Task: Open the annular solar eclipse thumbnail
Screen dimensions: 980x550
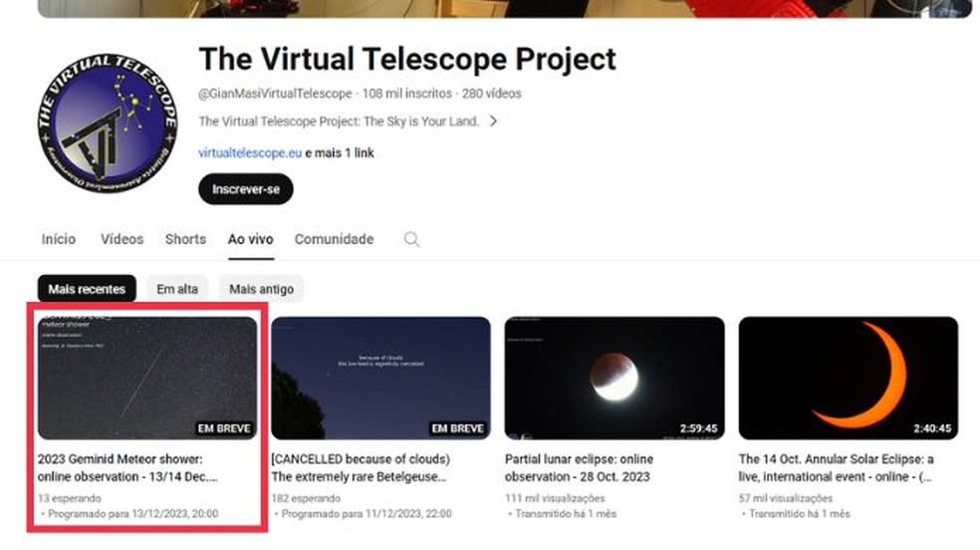Action: tap(849, 379)
